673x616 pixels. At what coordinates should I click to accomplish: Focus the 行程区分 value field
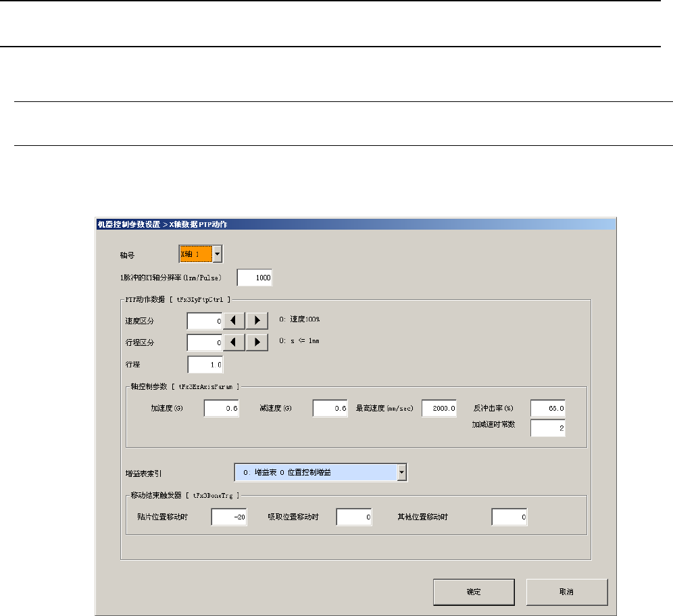[x=205, y=342]
